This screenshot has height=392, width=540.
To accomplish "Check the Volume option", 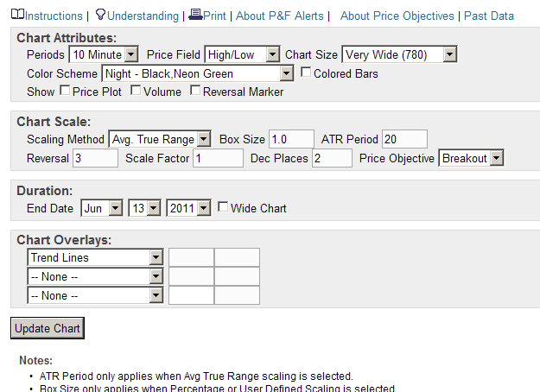I will pyautogui.click(x=136, y=91).
